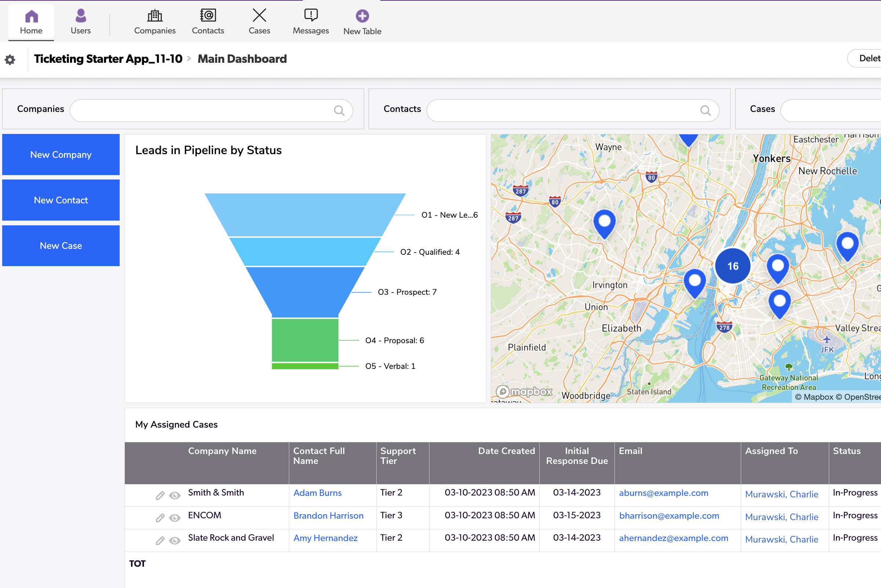
Task: Click the New Table plus icon
Action: (x=362, y=16)
